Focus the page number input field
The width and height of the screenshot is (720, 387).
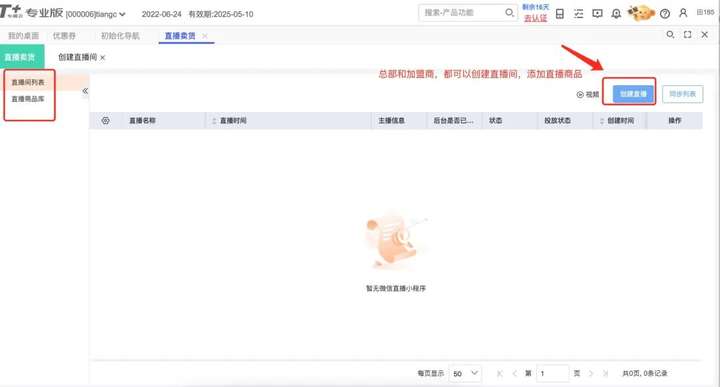[552, 373]
